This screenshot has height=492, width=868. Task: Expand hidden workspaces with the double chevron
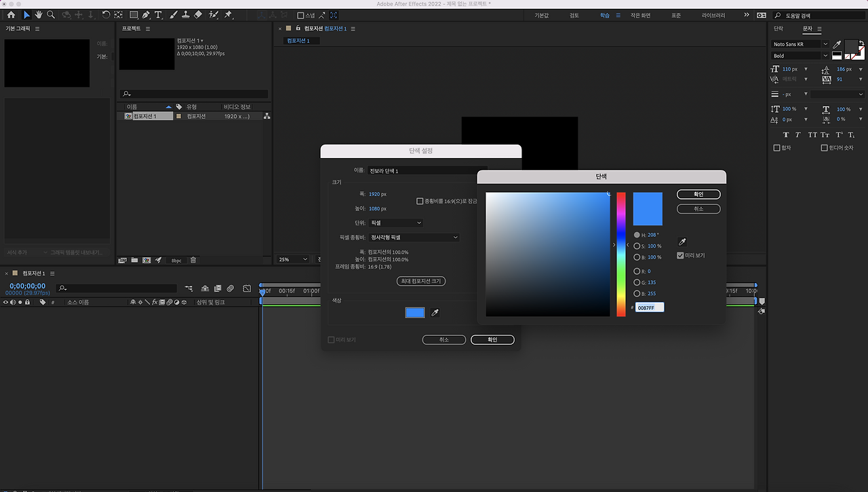click(x=748, y=15)
